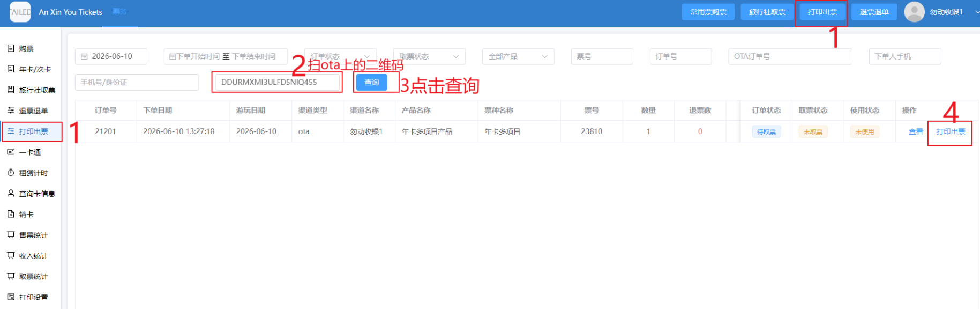Image resolution: width=980 pixels, height=309 pixels.
Task: Click the 未使用 status tag
Action: click(864, 131)
